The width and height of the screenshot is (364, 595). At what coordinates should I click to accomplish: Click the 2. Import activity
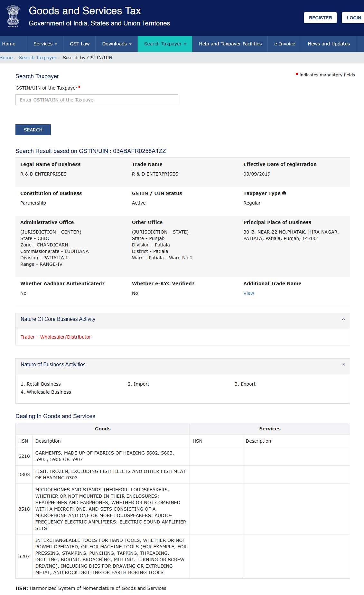(x=138, y=384)
